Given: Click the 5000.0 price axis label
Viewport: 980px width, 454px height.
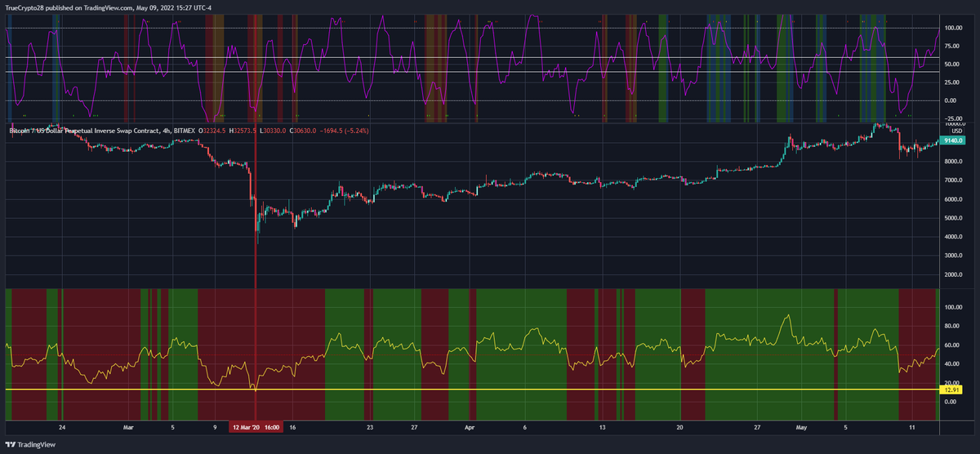Looking at the screenshot, I should (x=955, y=218).
